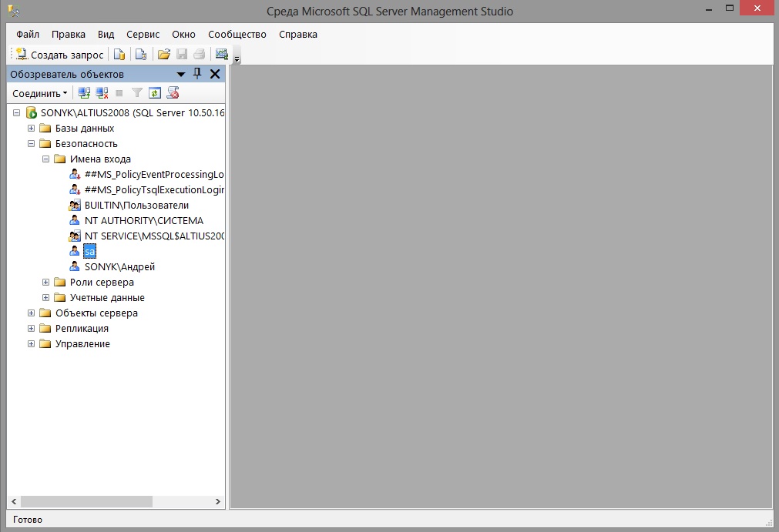779x532 pixels.
Task: Click the group icon beside BUILTIN\Пользователи
Action: point(75,205)
